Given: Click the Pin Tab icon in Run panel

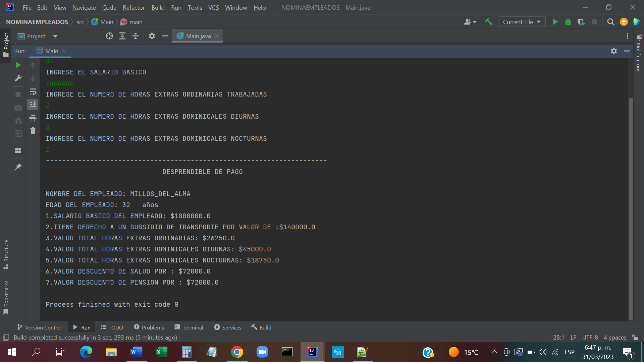Looking at the screenshot, I should (x=18, y=167).
